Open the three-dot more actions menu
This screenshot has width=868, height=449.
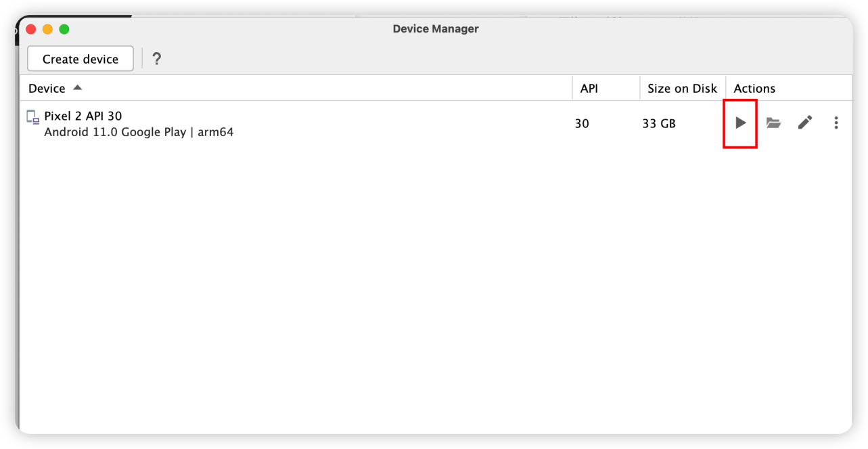tap(836, 123)
